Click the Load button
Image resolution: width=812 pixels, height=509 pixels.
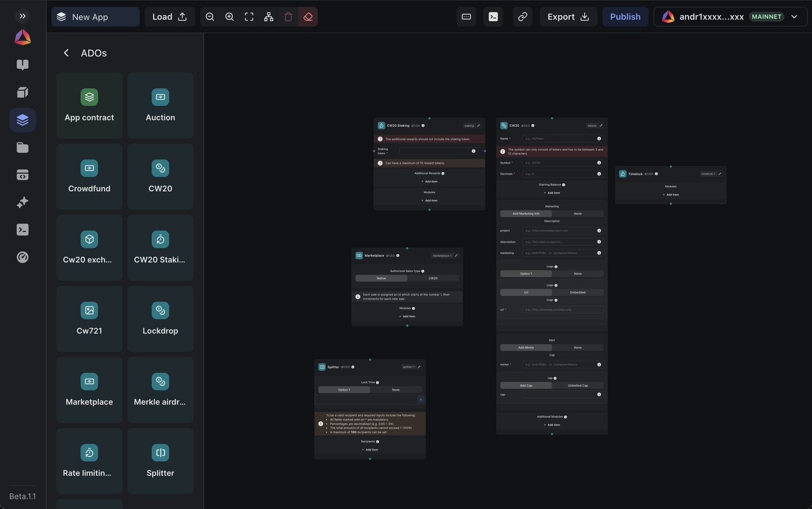(169, 17)
